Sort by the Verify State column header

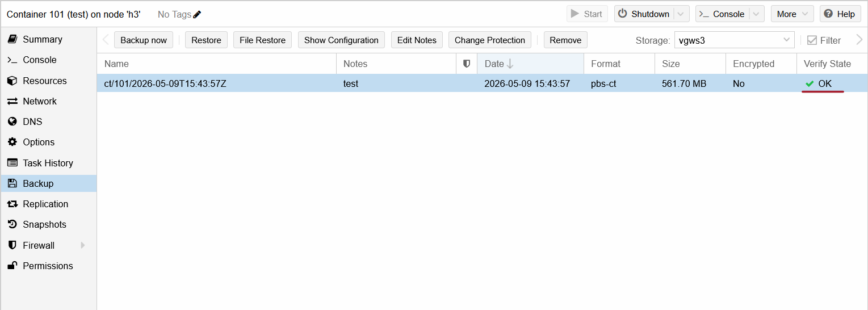(x=832, y=64)
